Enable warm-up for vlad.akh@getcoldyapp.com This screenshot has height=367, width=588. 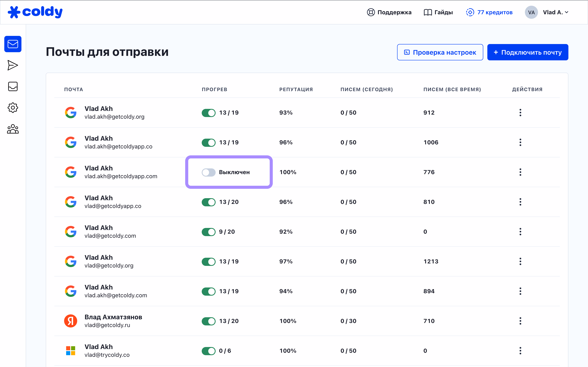click(208, 172)
